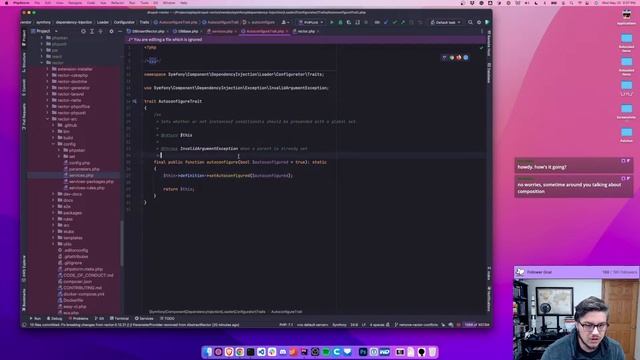Open Finder from the Dock
640x360 pixels.
pyautogui.click(x=208, y=352)
